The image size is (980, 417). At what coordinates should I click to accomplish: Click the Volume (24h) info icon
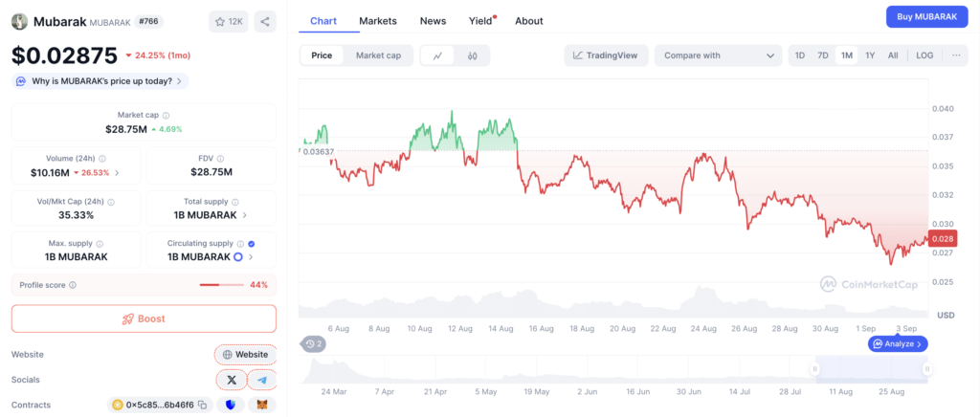pos(101,159)
